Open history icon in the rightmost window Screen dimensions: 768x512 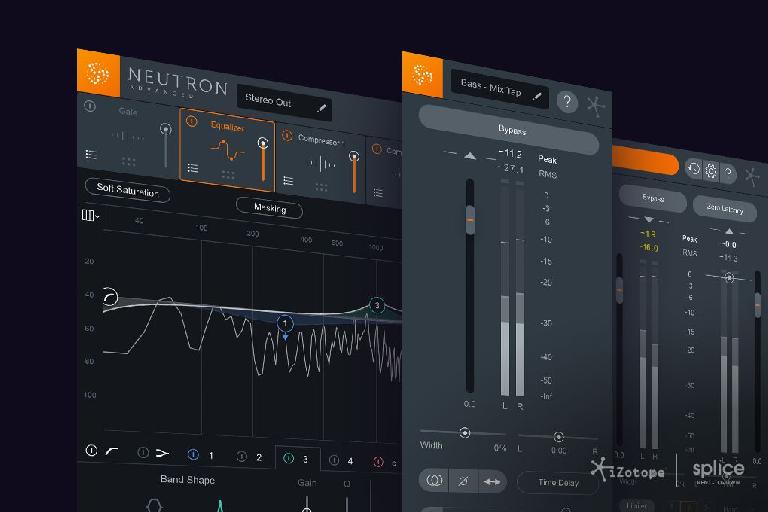tap(694, 169)
